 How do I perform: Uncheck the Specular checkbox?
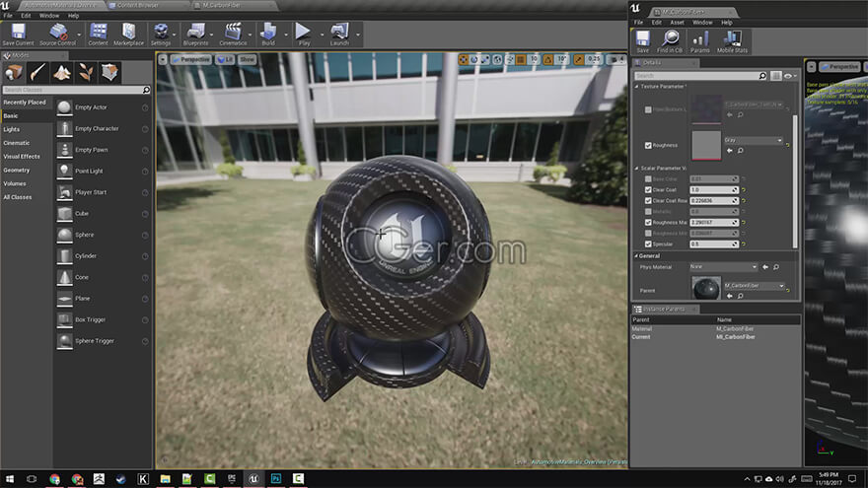pos(648,244)
